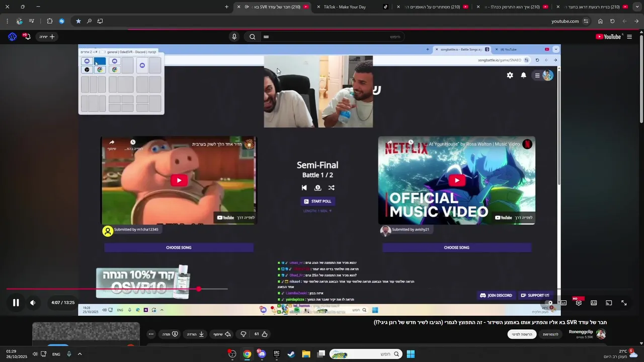The width and height of the screenshot is (644, 362).
Task: Dislike the video
Action: tap(244, 334)
